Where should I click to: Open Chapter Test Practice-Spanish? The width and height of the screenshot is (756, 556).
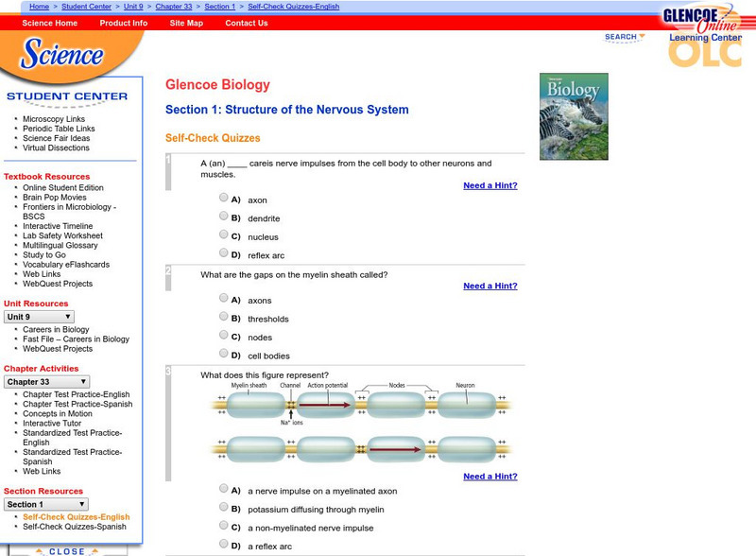point(77,404)
